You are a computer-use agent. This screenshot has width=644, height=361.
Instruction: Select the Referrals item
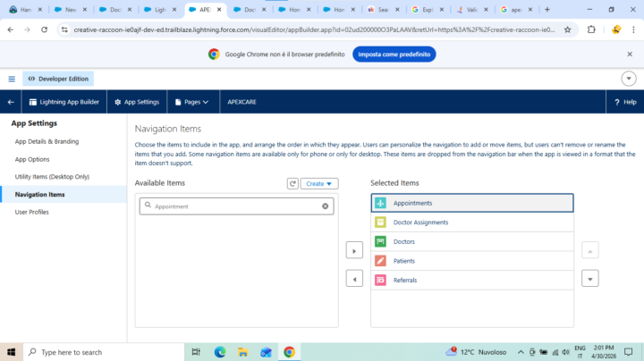472,281
